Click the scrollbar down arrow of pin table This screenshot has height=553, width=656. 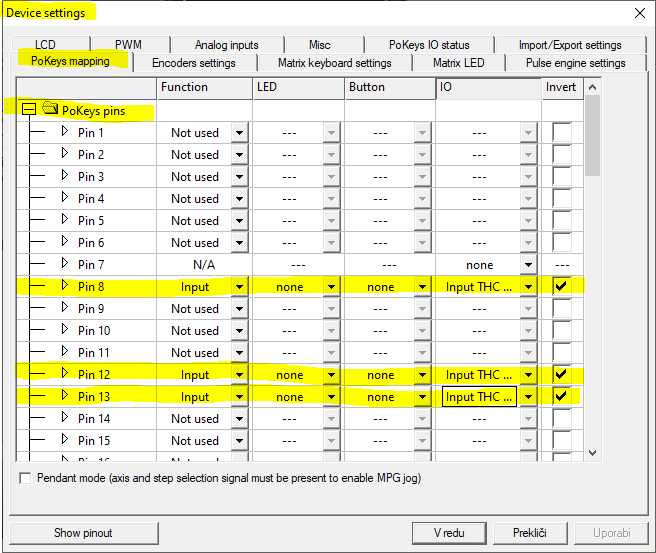pyautogui.click(x=592, y=453)
